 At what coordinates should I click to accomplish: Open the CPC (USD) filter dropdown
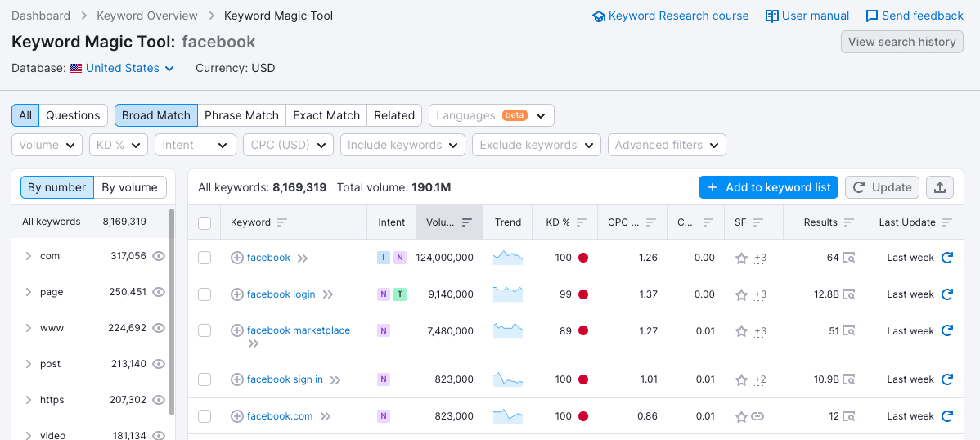click(288, 145)
